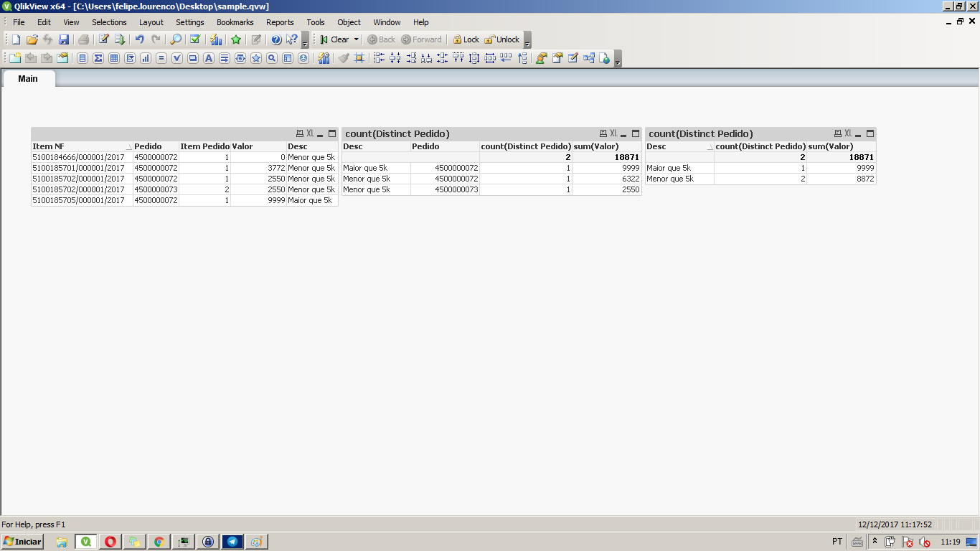The width and height of the screenshot is (980, 551).
Task: Create a new Input Box object
Action: pos(161,58)
